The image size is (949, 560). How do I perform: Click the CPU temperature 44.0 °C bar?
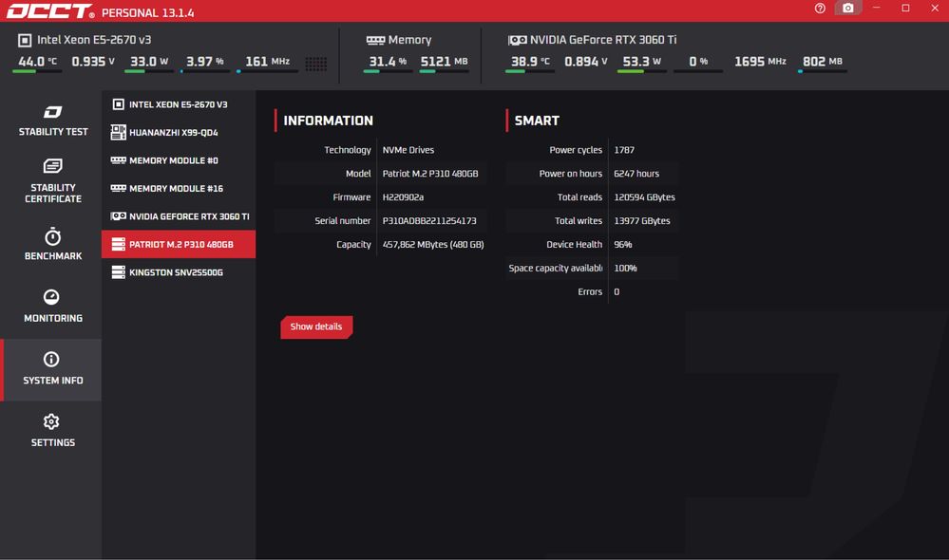(37, 71)
